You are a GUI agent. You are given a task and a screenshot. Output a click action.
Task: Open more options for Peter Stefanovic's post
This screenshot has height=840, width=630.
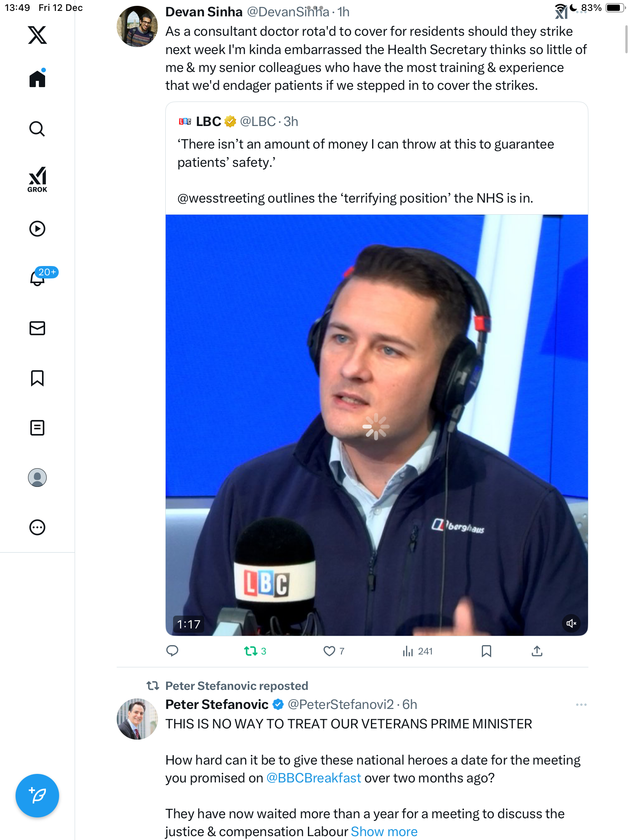click(x=581, y=705)
